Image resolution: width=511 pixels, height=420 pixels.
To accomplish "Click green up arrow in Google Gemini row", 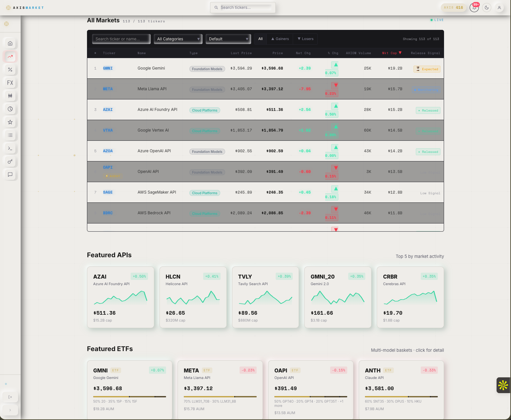I will pos(335,65).
